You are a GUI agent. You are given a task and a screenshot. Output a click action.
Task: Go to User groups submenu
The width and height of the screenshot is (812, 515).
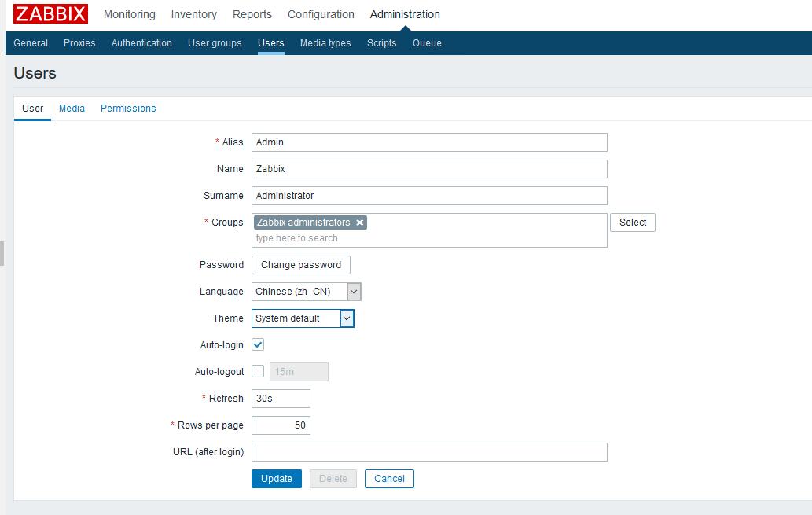(215, 43)
